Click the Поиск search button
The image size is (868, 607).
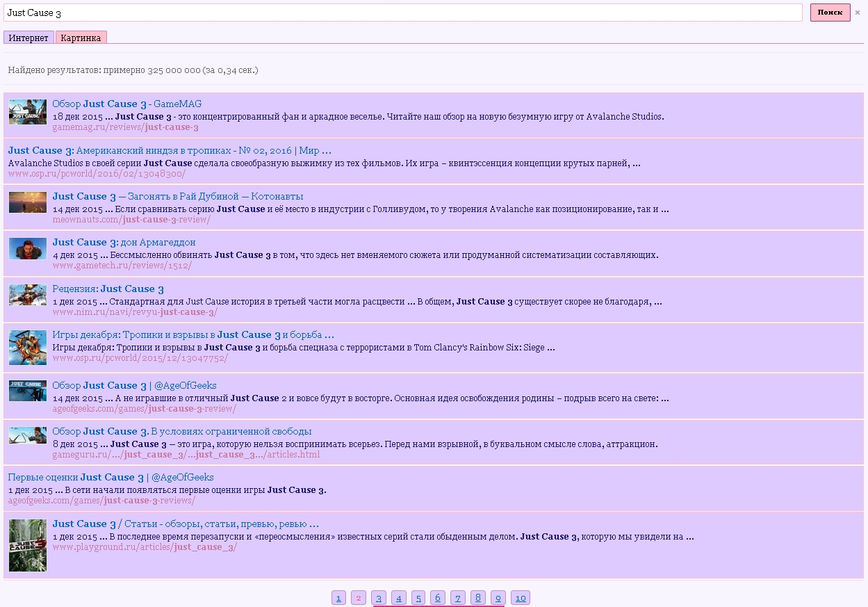[x=830, y=13]
